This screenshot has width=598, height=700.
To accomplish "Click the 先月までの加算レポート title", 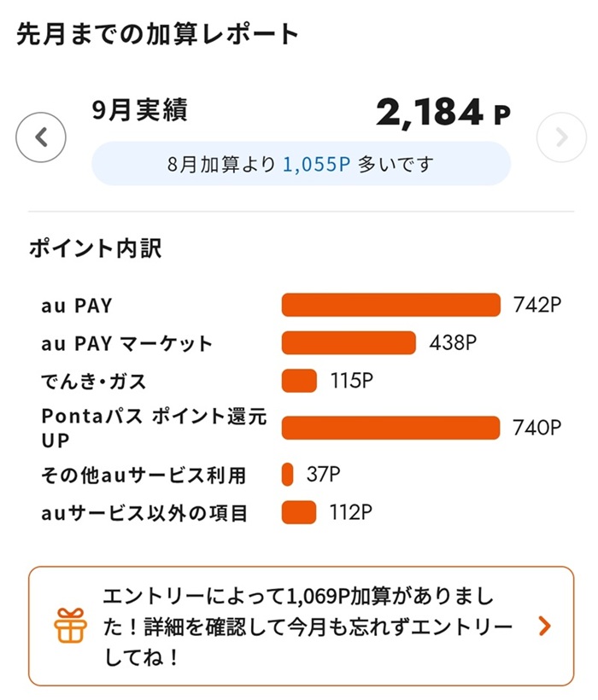I will click(x=158, y=34).
